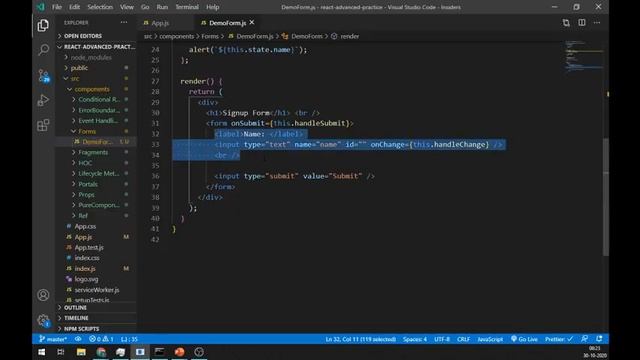The image size is (640, 360).
Task: Close the DemoForm.js tab
Action: pos(252,22)
